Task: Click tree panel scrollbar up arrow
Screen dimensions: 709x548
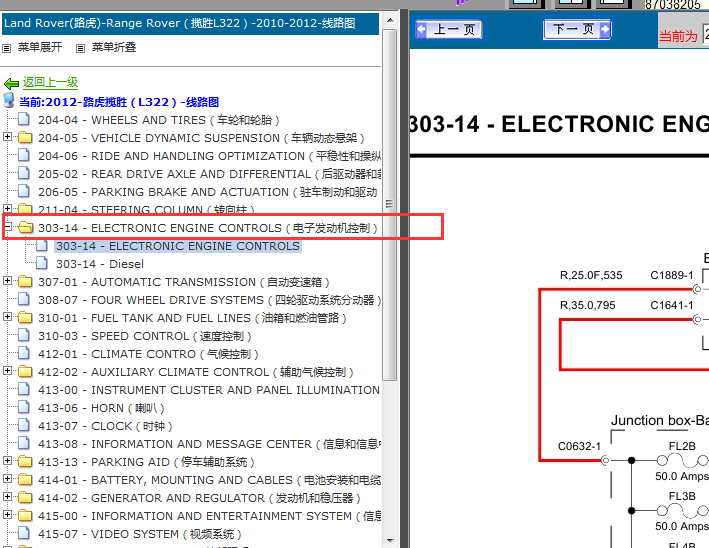Action: point(390,20)
